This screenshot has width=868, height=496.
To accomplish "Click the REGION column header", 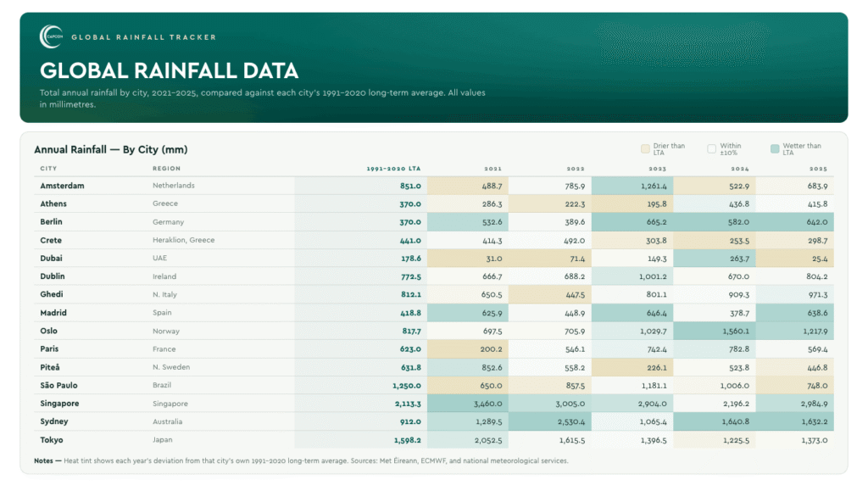I will (x=167, y=168).
